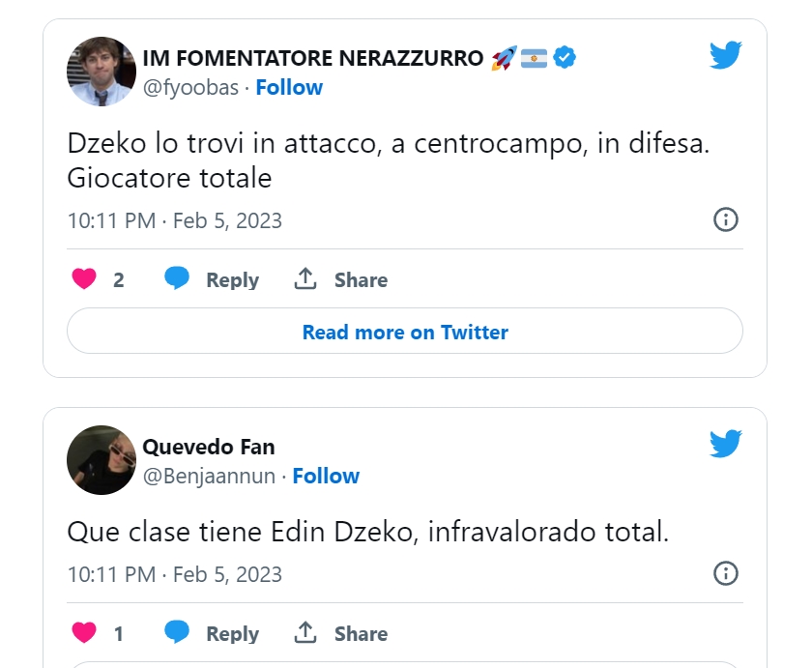Open info icon on first tweet
The image size is (812, 668).
click(725, 219)
